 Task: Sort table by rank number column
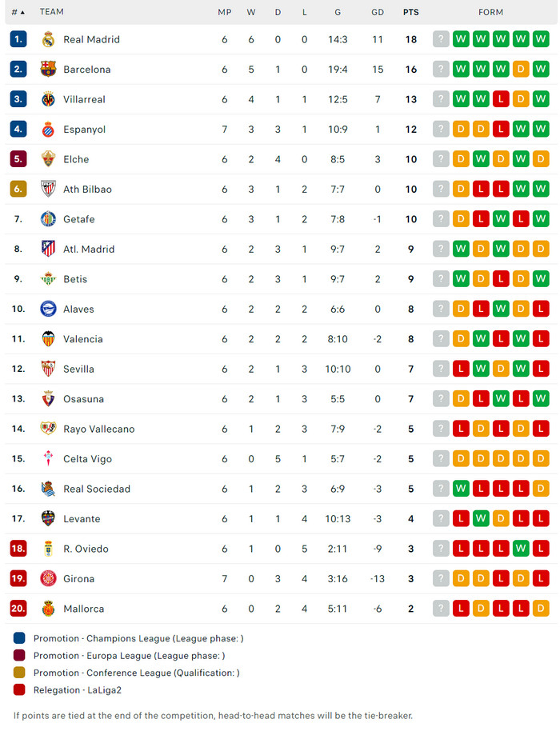tap(18, 12)
